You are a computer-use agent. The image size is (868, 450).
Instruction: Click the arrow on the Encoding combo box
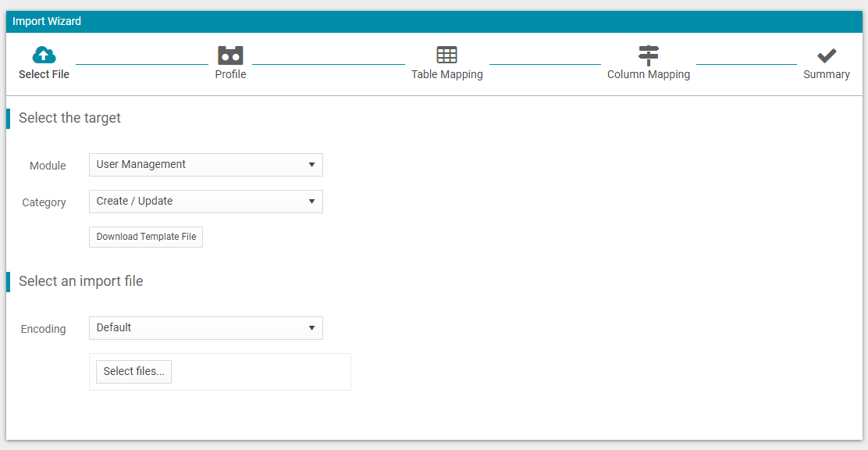point(311,328)
